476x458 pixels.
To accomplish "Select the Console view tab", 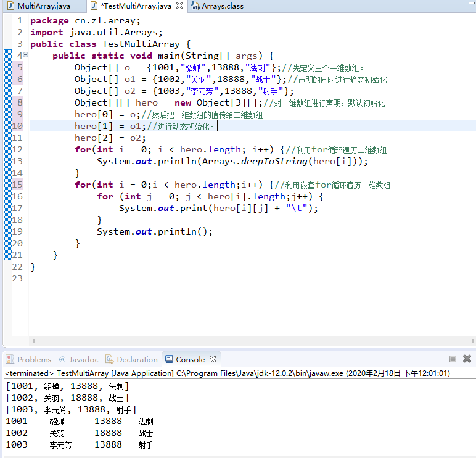I will tap(190, 359).
